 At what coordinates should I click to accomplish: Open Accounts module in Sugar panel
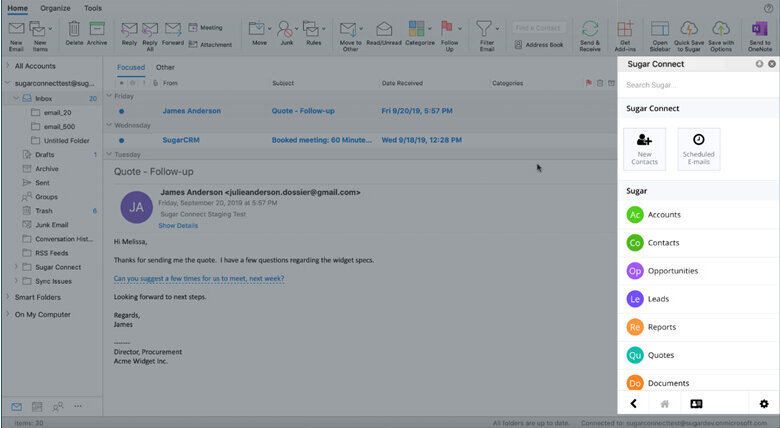tap(698, 215)
